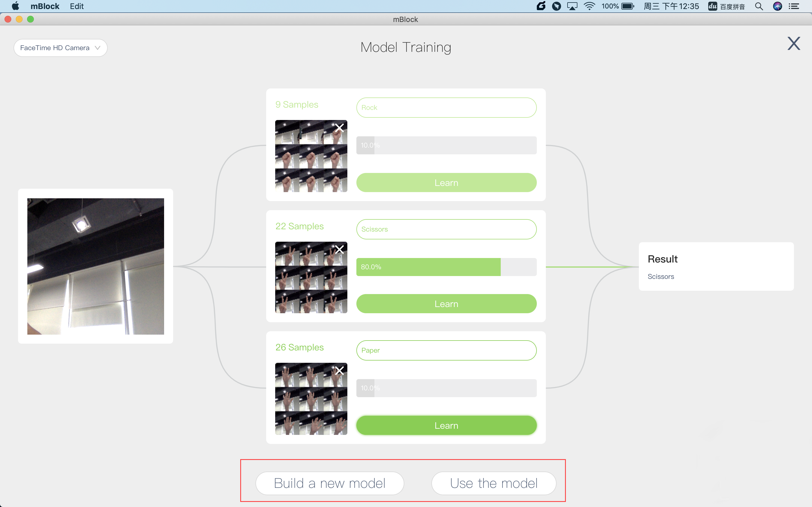Click the Rock label Learn button
This screenshot has width=812, height=507.
coord(446,182)
